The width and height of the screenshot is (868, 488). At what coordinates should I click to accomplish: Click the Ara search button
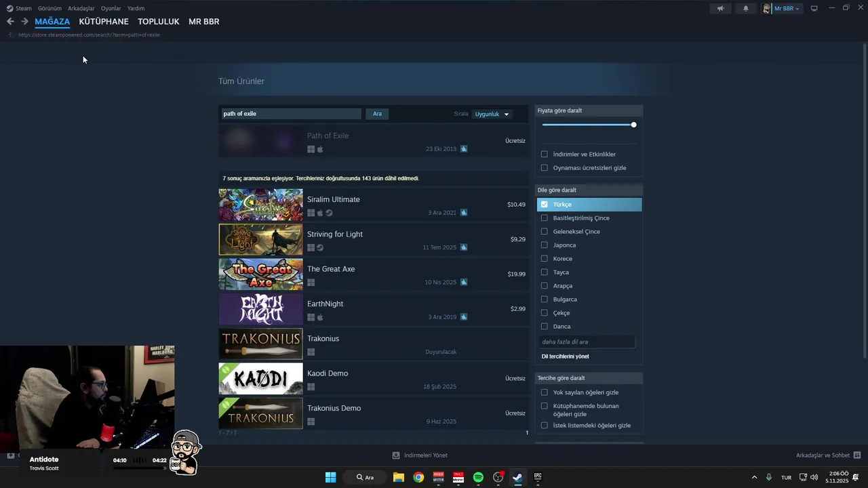[x=377, y=114]
